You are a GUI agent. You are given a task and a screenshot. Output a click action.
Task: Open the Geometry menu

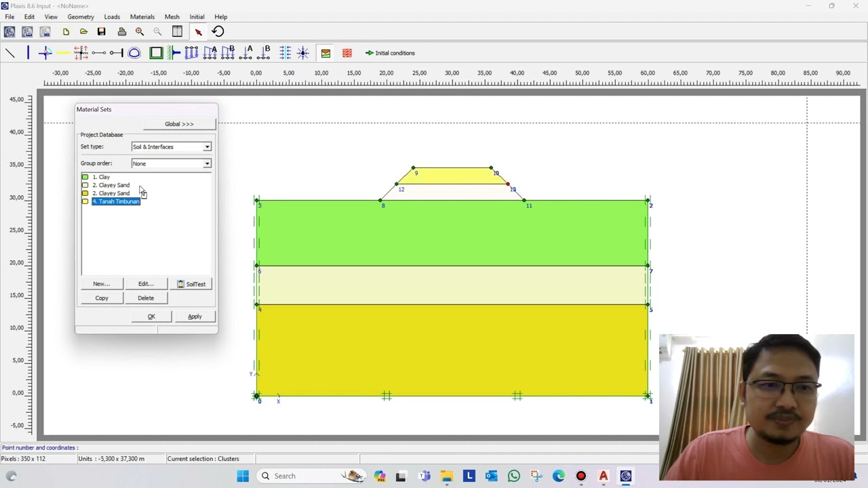(81, 17)
